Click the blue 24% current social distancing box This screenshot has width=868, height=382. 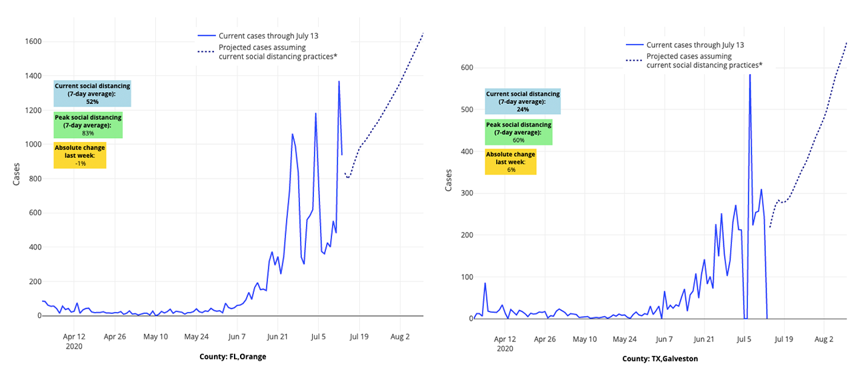(523, 101)
